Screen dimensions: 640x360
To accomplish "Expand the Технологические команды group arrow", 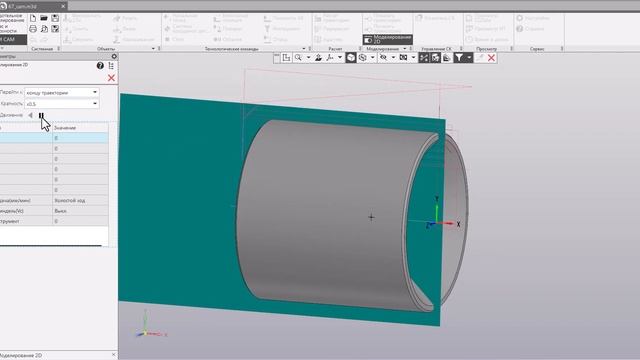I will (x=304, y=49).
